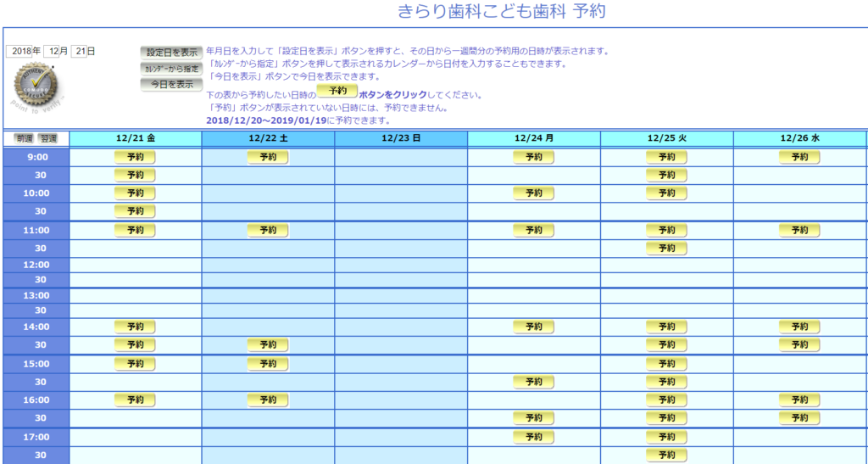Reserve 12/26 at 14:00
The image size is (868, 464).
coord(799,327)
